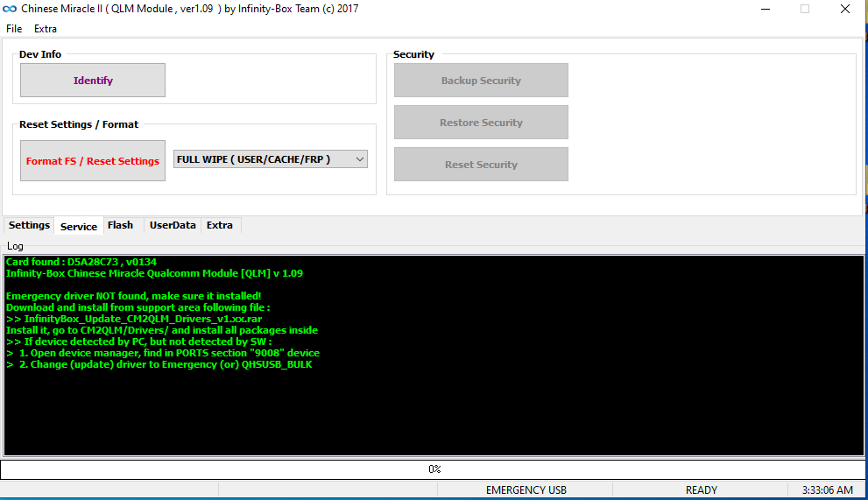
Task: Click the Infinity-Box app icon in title bar
Action: 10,9
